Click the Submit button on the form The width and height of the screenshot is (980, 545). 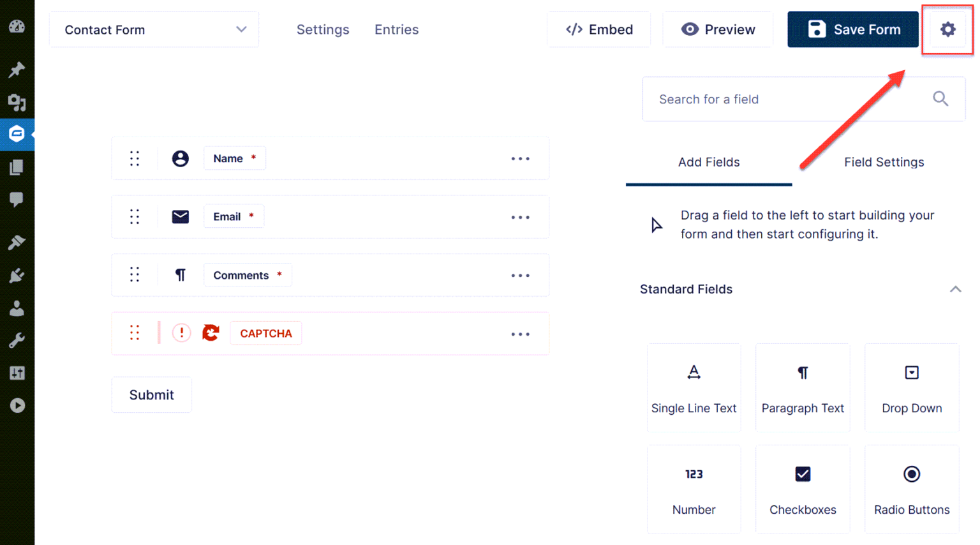(151, 394)
